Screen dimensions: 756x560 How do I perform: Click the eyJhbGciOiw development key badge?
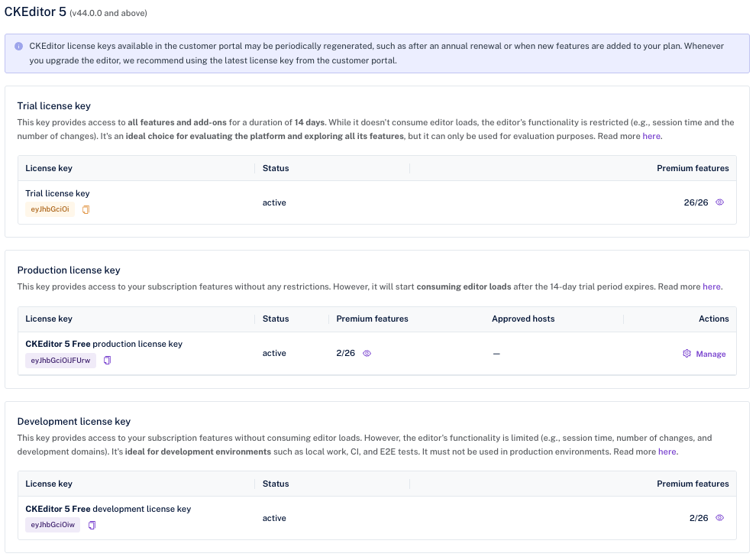click(x=53, y=526)
